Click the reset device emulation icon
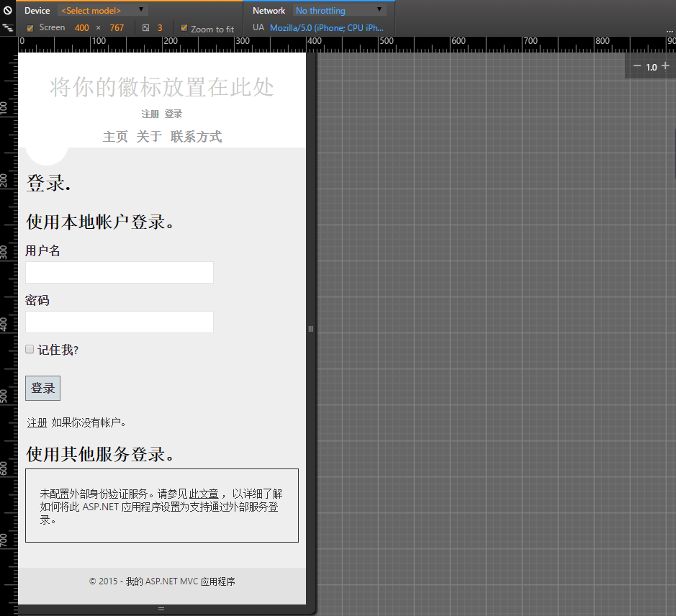The image size is (676, 616). [8, 10]
